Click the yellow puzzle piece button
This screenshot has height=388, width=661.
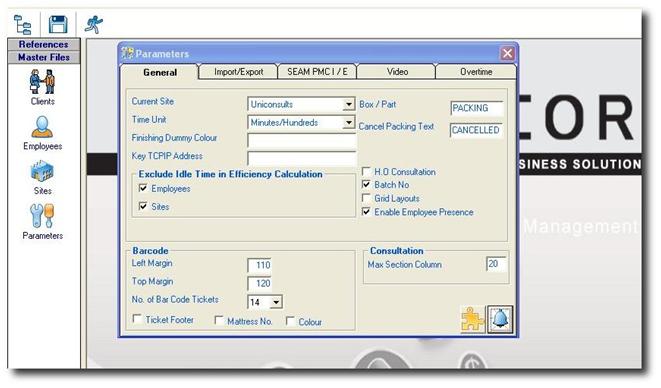pyautogui.click(x=472, y=320)
